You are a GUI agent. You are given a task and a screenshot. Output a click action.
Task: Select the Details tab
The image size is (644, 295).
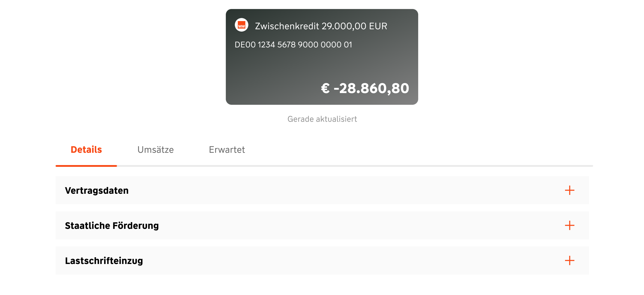[x=86, y=150]
